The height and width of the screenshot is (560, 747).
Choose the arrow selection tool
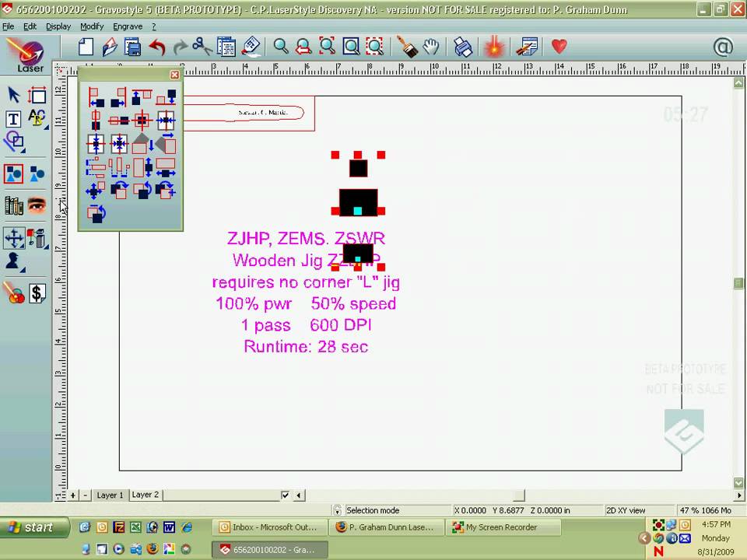pyautogui.click(x=13, y=95)
